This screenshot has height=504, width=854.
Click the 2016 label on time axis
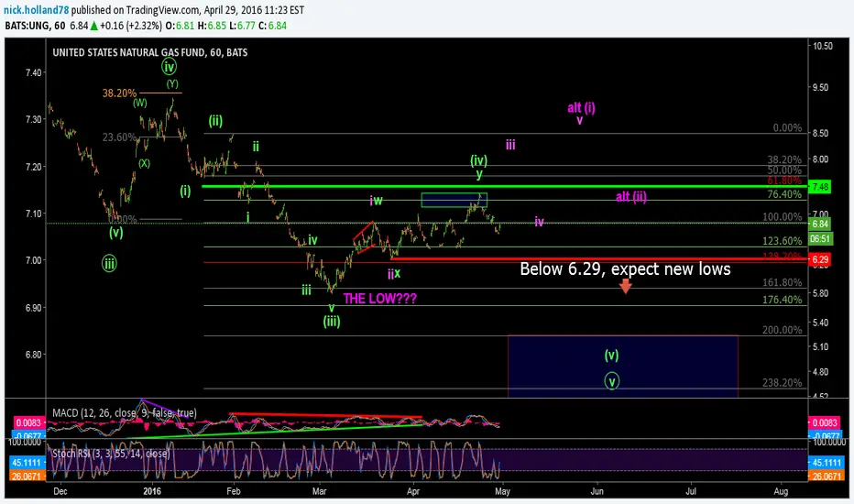click(x=152, y=491)
